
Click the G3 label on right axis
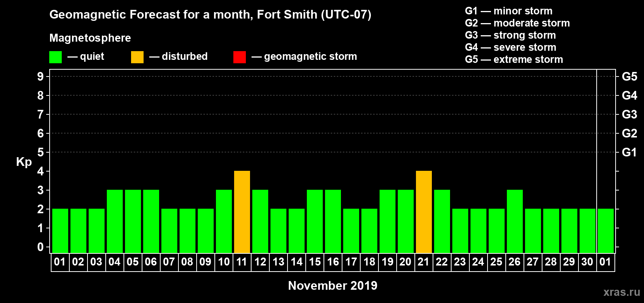(629, 114)
